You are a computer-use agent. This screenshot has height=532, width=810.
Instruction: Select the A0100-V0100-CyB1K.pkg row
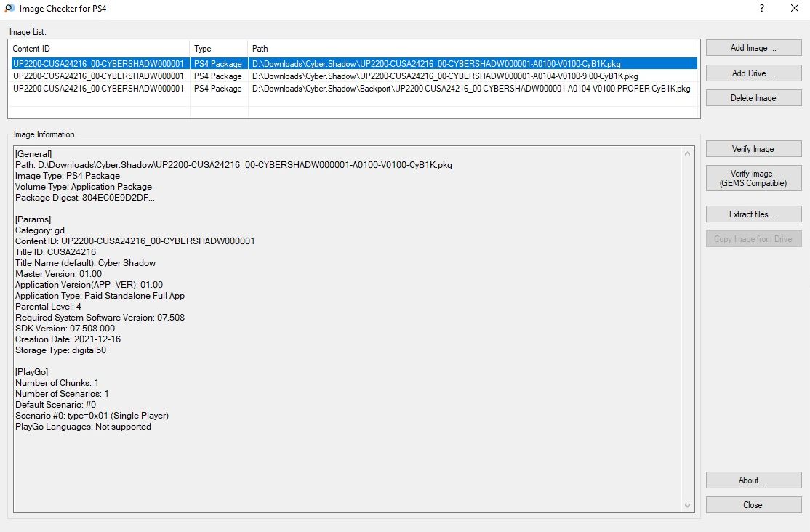point(354,64)
